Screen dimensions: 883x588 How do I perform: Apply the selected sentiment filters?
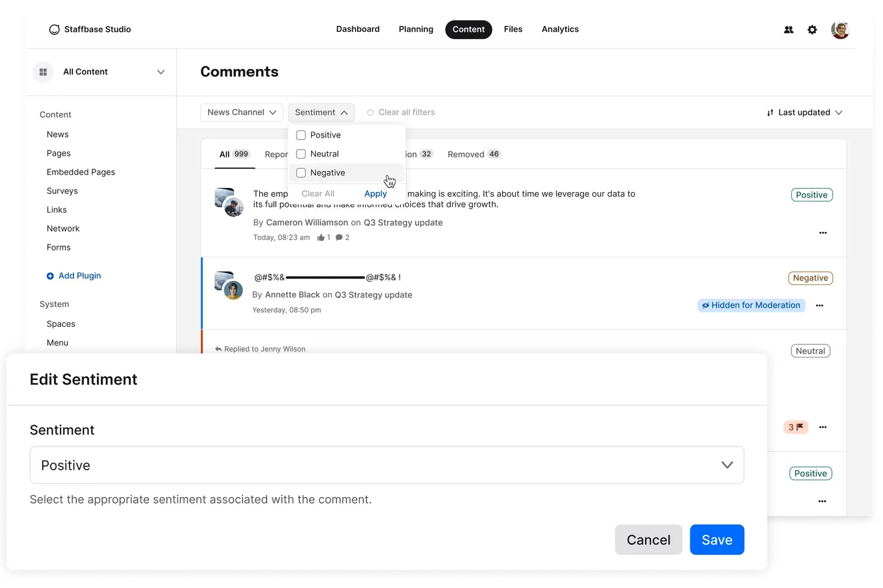coord(376,193)
